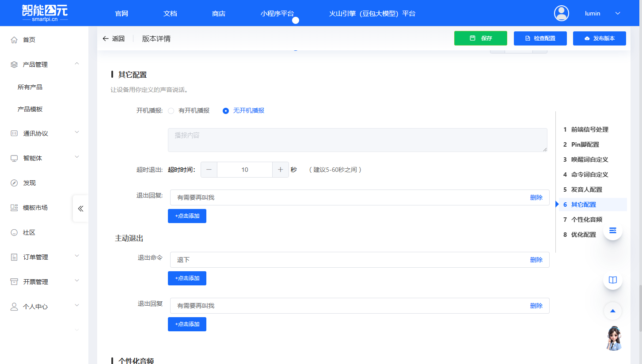Delete the 退下 exit command

tap(536, 260)
